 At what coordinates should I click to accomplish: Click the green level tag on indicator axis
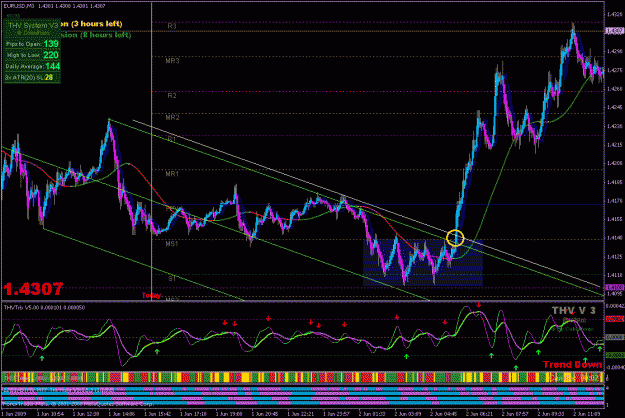(615, 355)
